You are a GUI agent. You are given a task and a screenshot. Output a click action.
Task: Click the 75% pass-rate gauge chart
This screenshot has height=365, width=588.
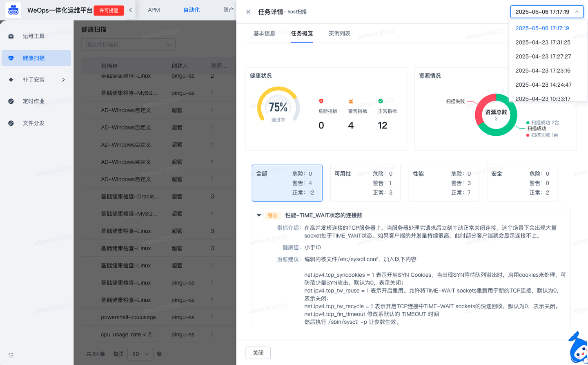[278, 107]
